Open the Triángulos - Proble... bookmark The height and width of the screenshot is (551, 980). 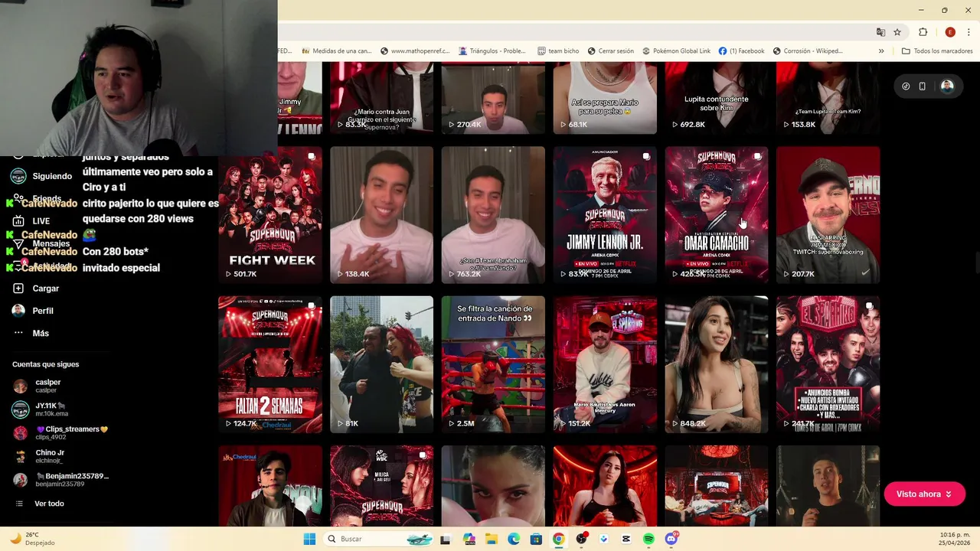pos(492,51)
